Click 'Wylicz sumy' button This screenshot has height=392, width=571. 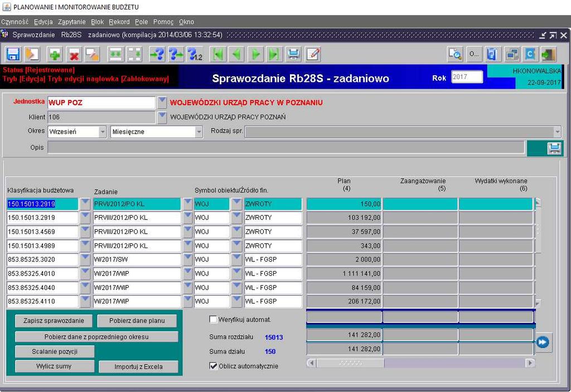coord(54,366)
